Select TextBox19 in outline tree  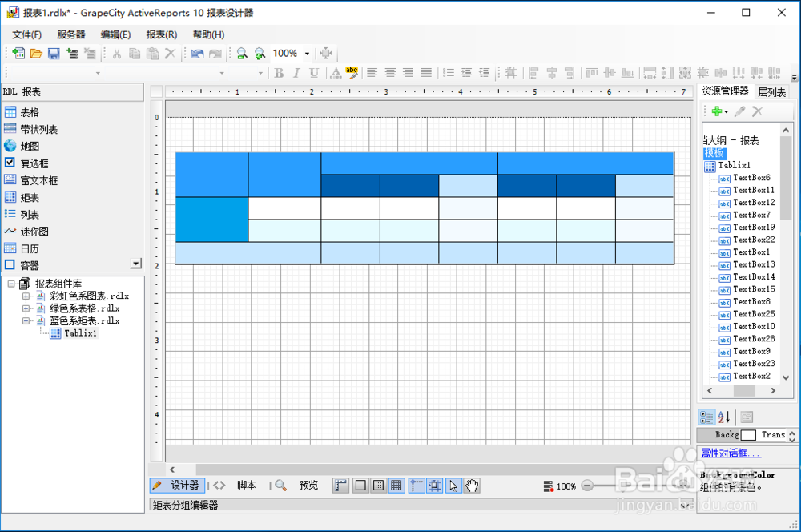click(x=754, y=228)
